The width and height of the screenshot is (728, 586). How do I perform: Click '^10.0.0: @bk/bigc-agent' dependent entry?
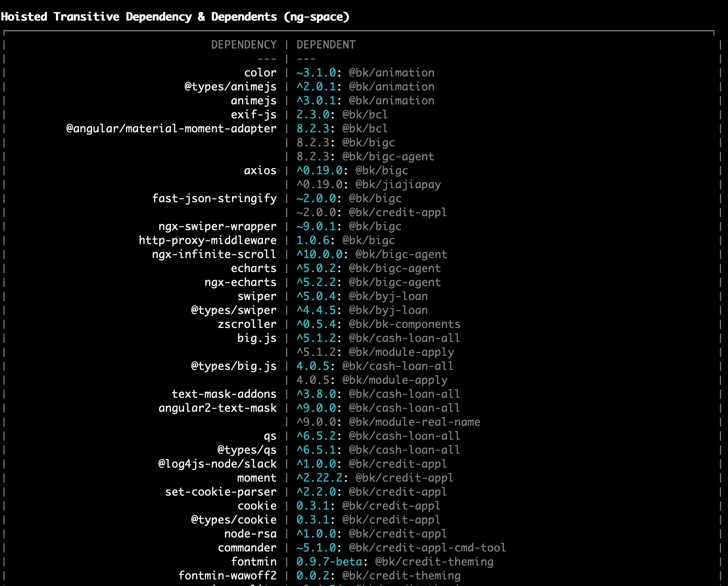click(372, 254)
